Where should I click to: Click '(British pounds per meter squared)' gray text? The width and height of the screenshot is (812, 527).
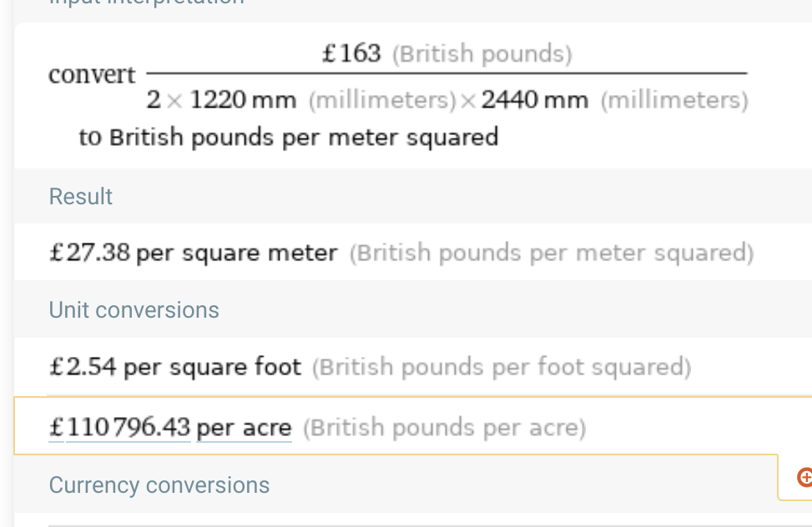552,253
